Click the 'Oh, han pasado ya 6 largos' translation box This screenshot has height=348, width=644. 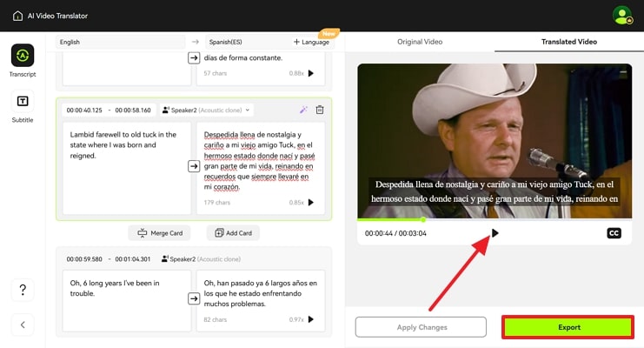click(x=261, y=301)
